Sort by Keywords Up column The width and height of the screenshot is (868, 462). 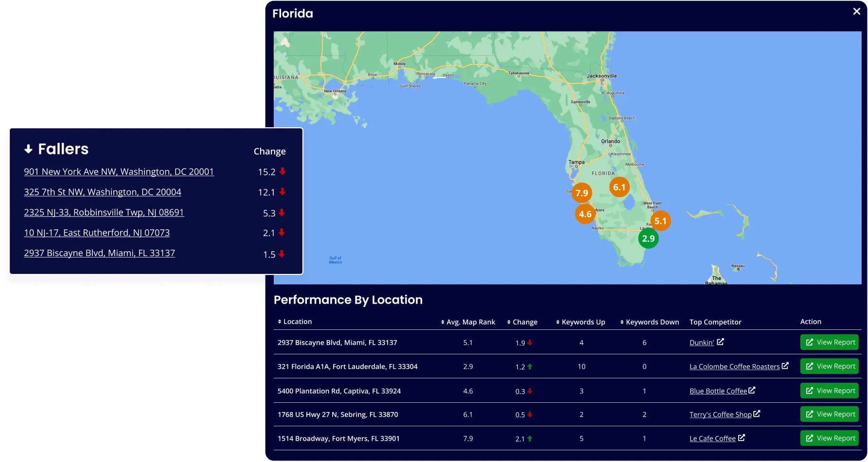coord(581,322)
